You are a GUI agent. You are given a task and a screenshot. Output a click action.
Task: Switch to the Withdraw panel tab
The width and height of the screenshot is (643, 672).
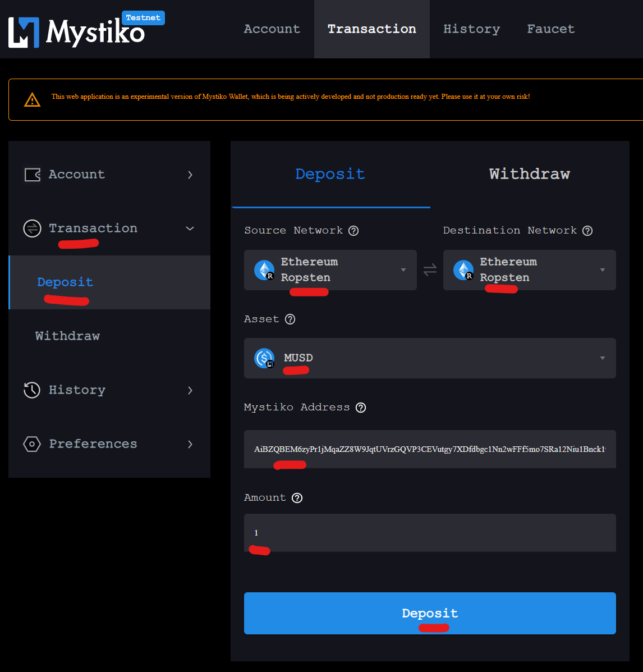530,174
